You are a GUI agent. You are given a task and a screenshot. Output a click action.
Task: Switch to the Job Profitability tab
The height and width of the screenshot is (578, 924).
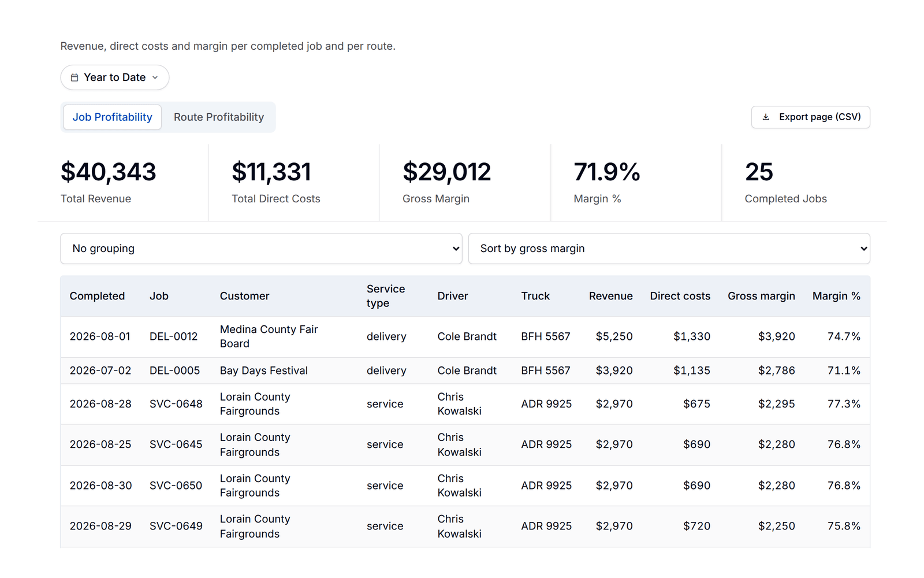[113, 117]
